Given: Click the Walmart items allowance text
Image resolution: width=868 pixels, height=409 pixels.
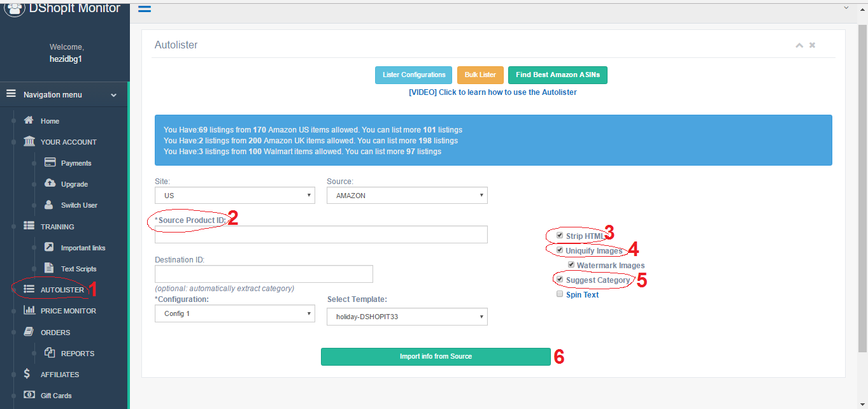Looking at the screenshot, I should pos(302,152).
